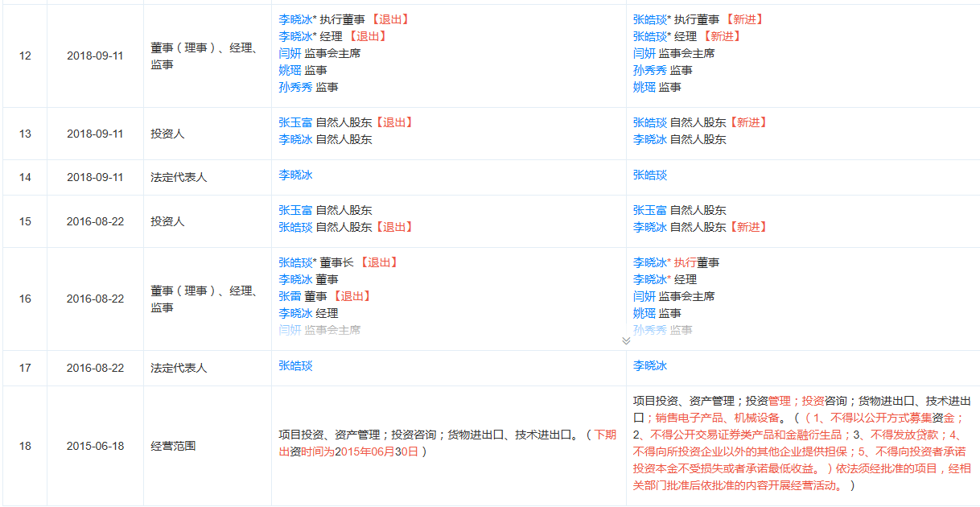The width and height of the screenshot is (980, 507).
Task: Expand the truncated row 16 with the double-chevron
Action: tap(626, 340)
